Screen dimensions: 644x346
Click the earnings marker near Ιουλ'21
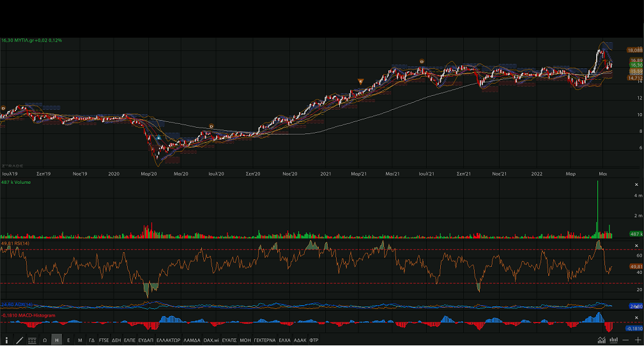[422, 61]
